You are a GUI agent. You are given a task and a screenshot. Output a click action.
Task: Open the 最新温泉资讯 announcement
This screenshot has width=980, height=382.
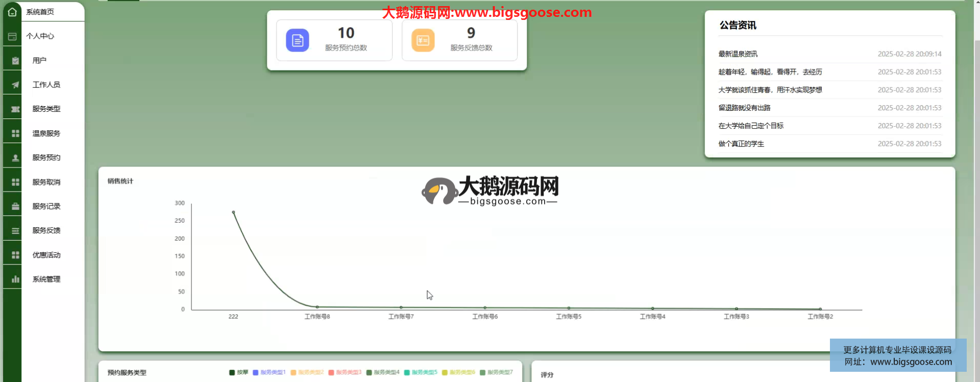tap(738, 54)
